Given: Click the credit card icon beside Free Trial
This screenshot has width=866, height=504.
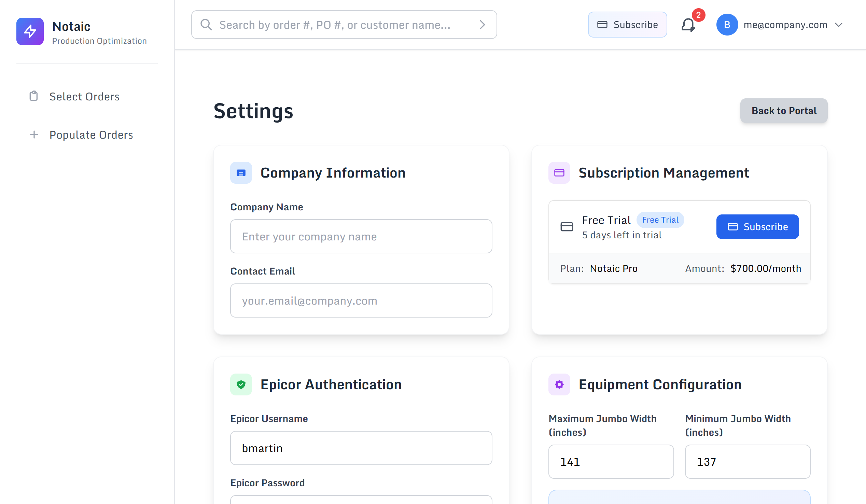Looking at the screenshot, I should (x=567, y=227).
